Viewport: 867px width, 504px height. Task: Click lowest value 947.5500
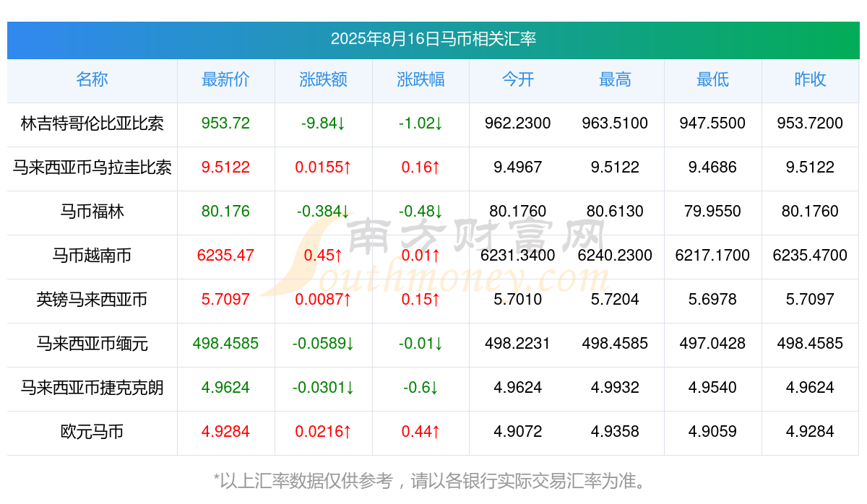713,123
